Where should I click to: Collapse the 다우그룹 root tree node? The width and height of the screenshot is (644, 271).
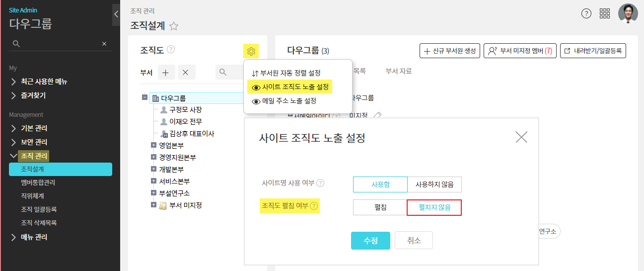click(144, 97)
